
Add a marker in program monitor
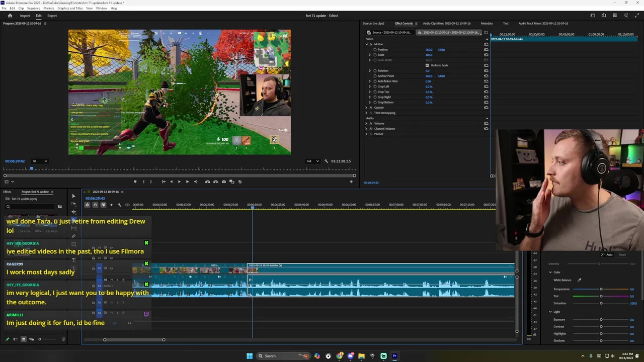[135, 182]
